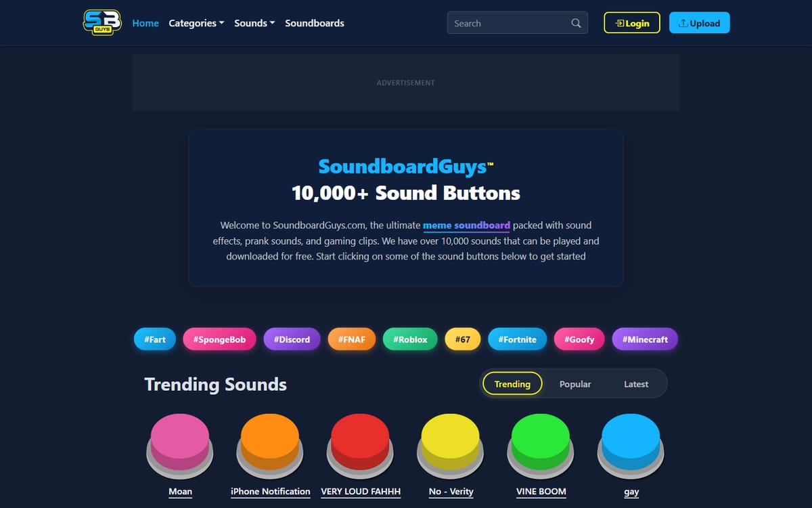Expand the Sounds dropdown menu

pyautogui.click(x=254, y=23)
